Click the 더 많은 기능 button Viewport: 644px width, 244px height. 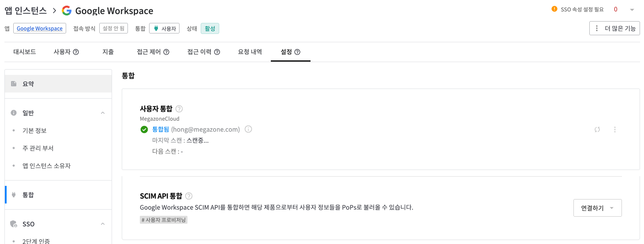[614, 28]
